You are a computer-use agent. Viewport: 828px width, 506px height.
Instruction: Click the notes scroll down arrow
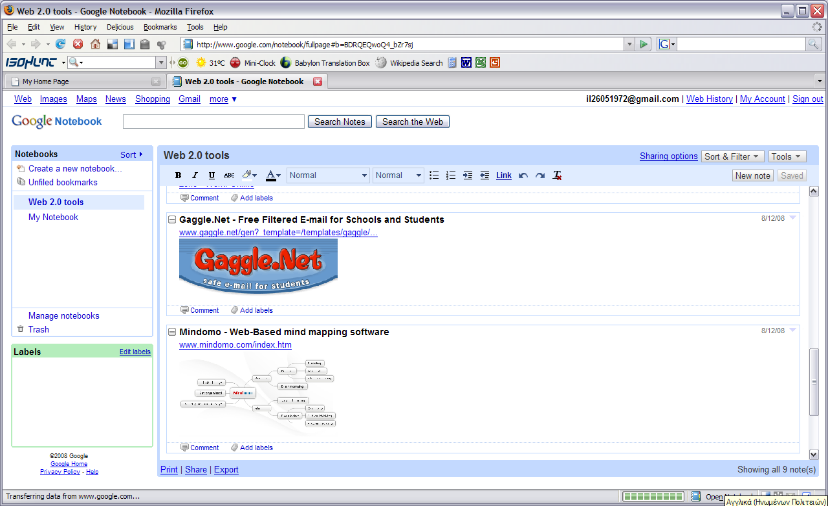pos(813,454)
